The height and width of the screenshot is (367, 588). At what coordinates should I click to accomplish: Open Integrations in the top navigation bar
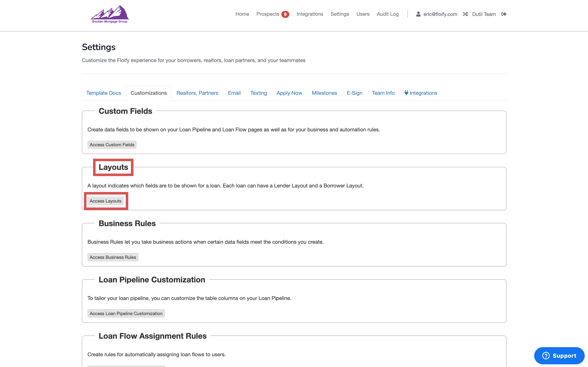tap(310, 14)
